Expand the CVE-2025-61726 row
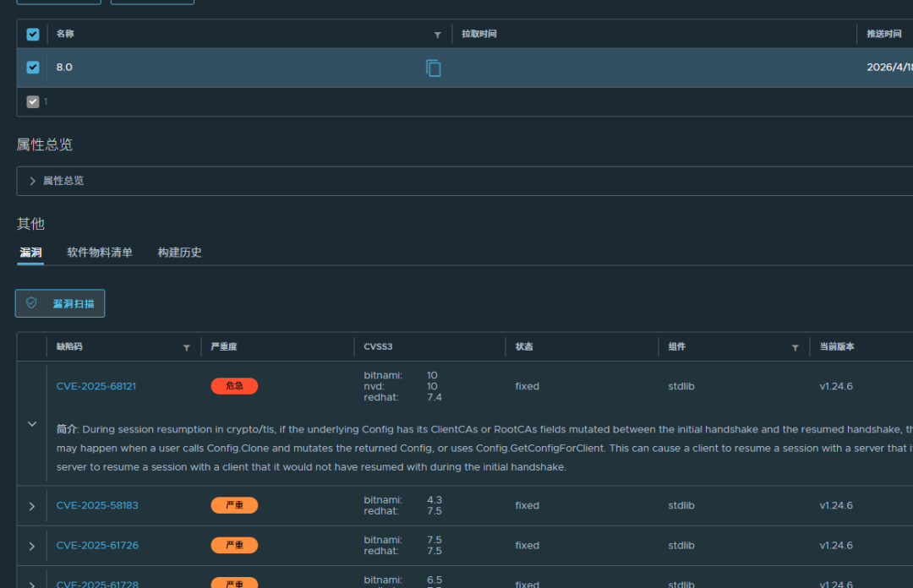 click(x=32, y=546)
